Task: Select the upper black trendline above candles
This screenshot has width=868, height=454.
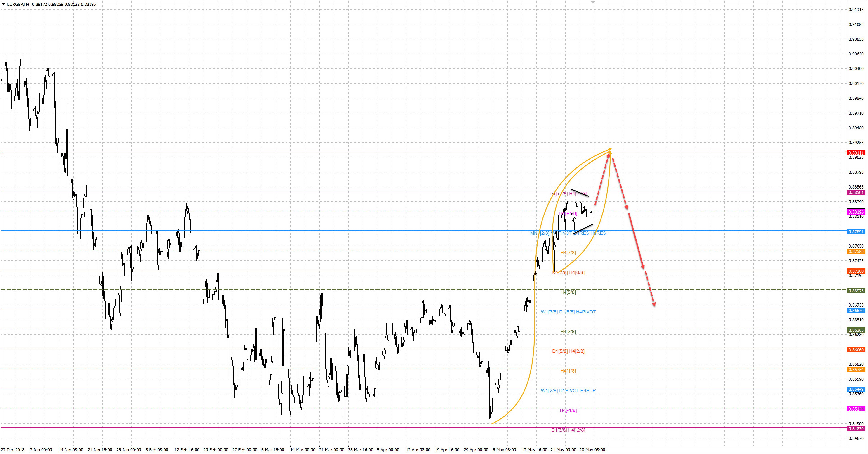Action: click(x=580, y=193)
